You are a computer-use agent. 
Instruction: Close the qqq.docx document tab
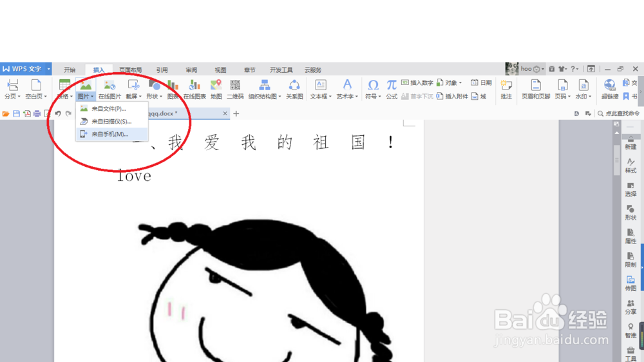[x=225, y=113]
